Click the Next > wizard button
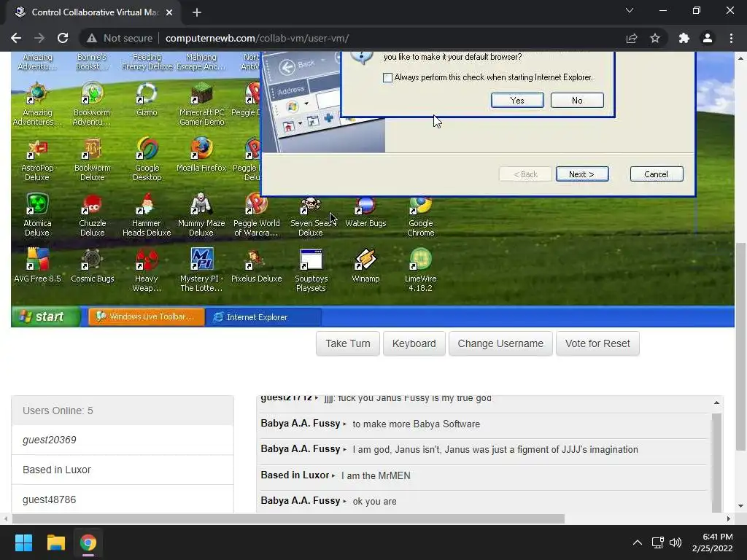 pyautogui.click(x=581, y=174)
